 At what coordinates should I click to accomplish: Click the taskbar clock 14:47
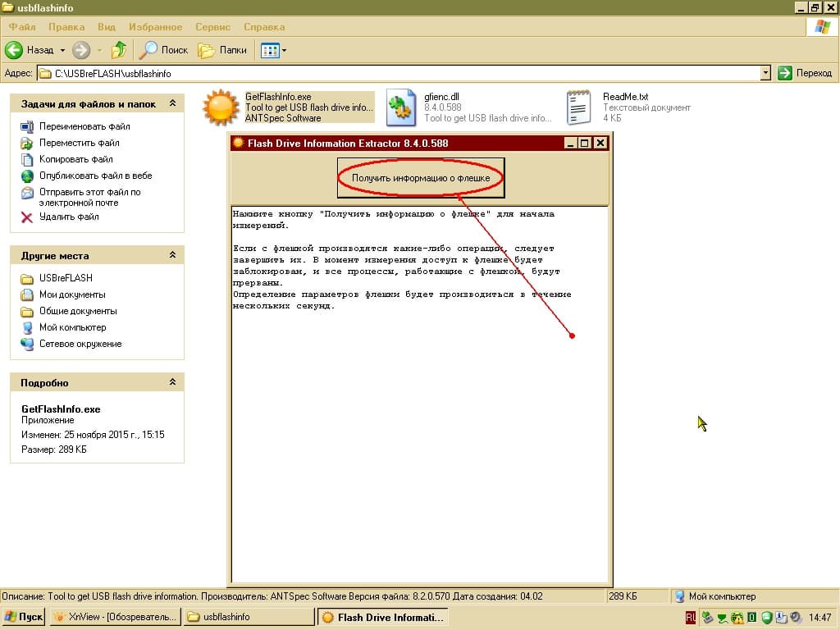[819, 618]
